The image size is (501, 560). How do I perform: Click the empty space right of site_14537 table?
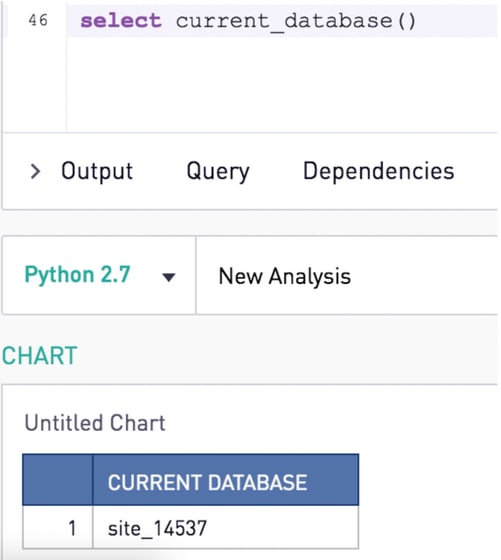pyautogui.click(x=428, y=500)
